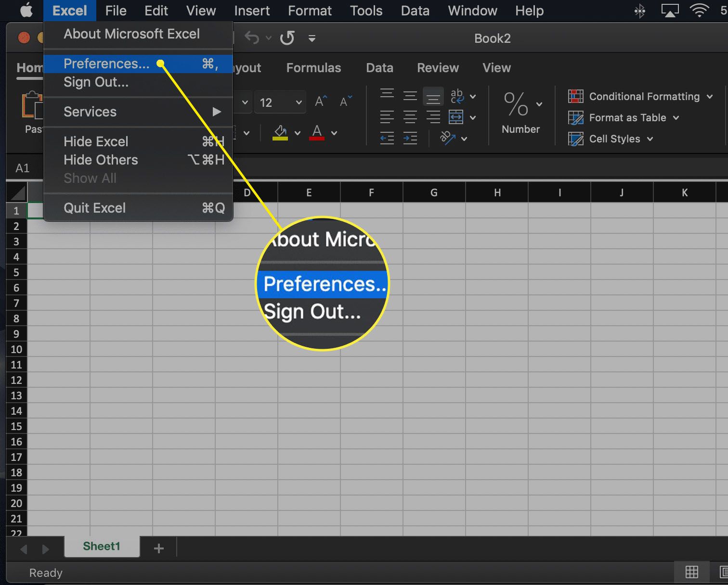Apply the yellow fill color bucket
This screenshot has height=585, width=728.
pos(280,132)
